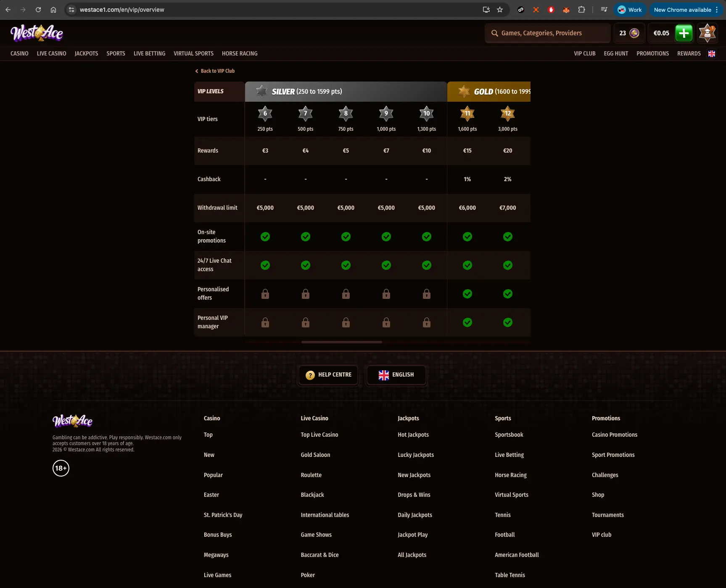
Task: Open the CASINO menu item
Action: (19, 53)
